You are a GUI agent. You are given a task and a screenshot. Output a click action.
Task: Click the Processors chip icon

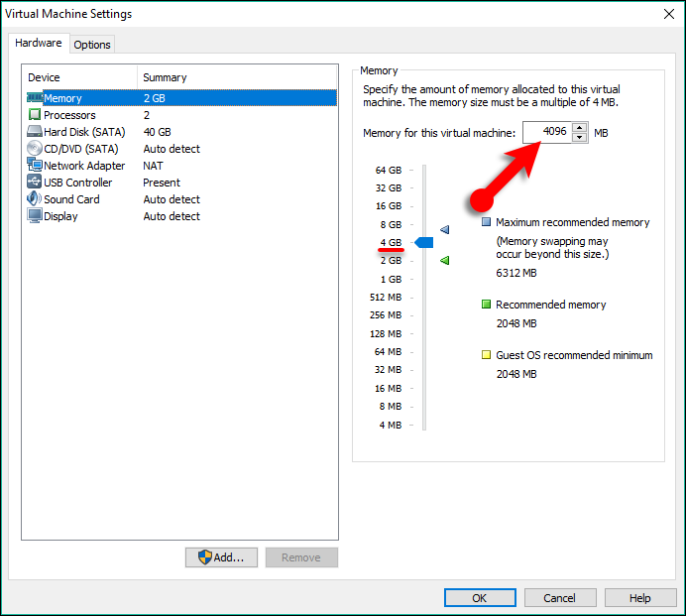35,115
